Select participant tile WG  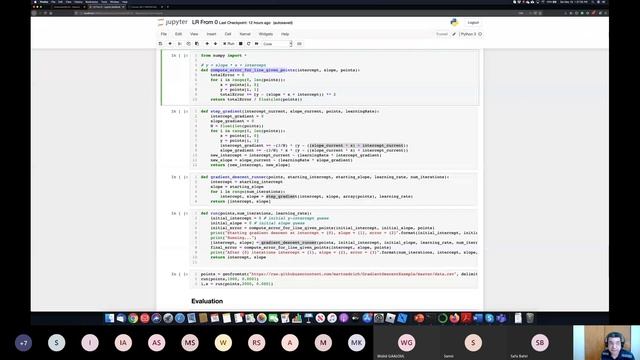pos(407,342)
